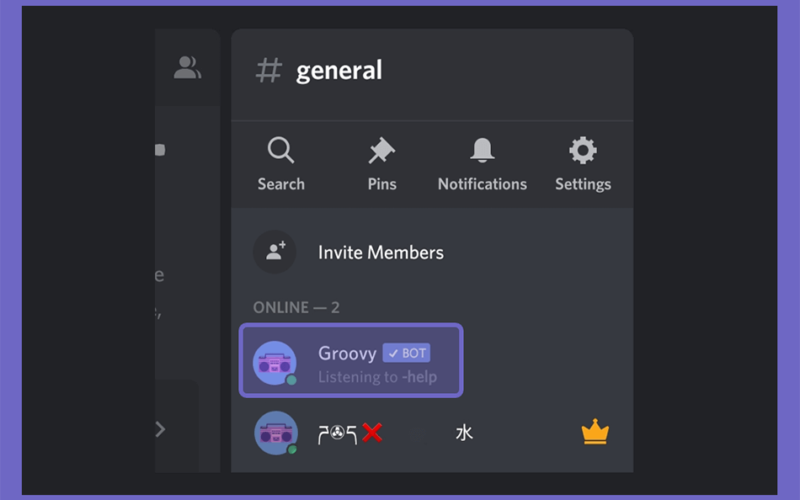This screenshot has width=800, height=500.
Task: Click the Invite Members add-person icon
Action: [275, 252]
